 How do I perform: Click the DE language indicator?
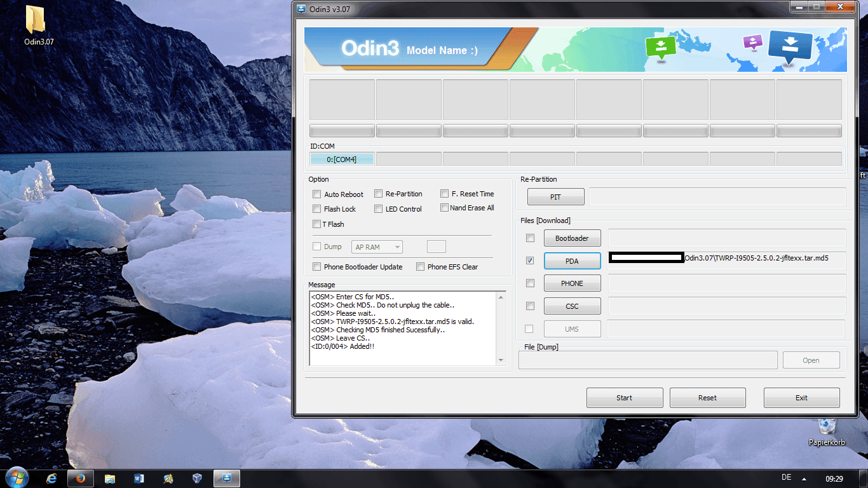(x=786, y=477)
